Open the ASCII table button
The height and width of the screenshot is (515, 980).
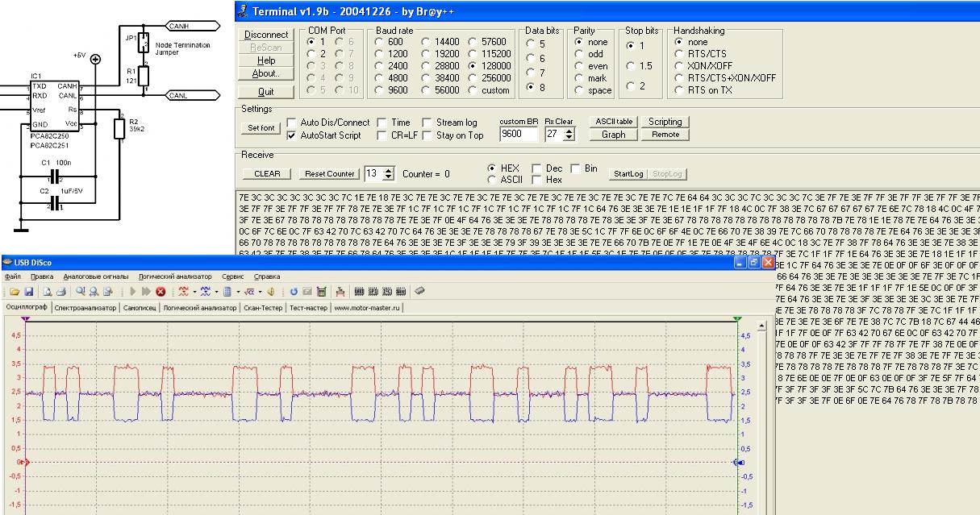pos(614,122)
